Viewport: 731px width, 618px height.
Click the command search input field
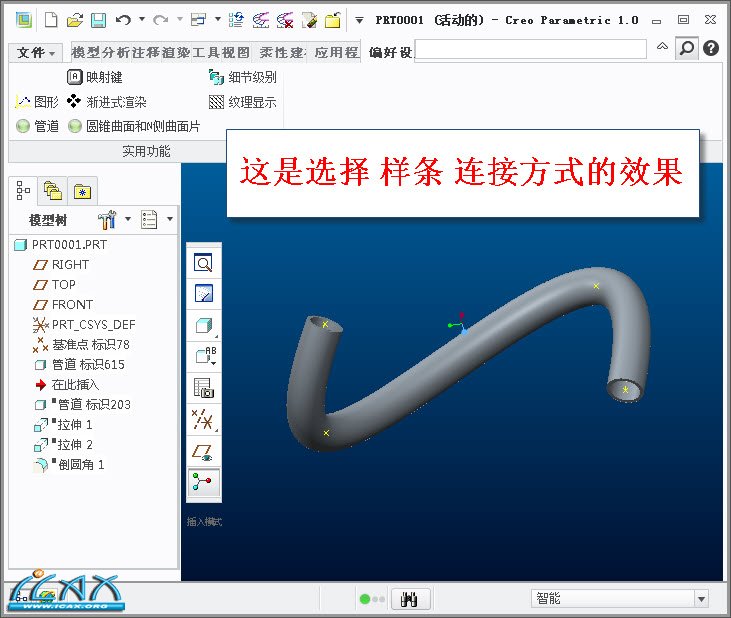click(530, 49)
